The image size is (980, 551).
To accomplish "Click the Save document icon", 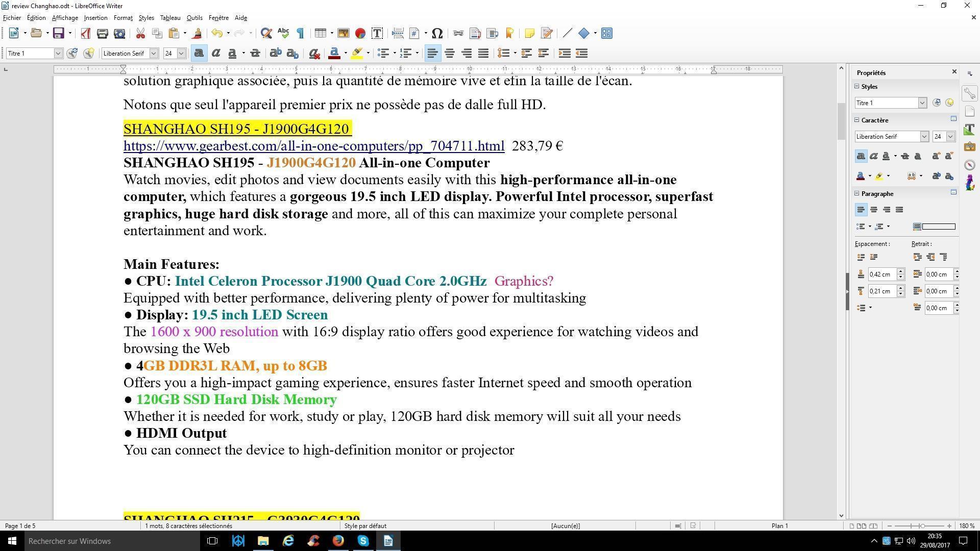I will point(59,34).
